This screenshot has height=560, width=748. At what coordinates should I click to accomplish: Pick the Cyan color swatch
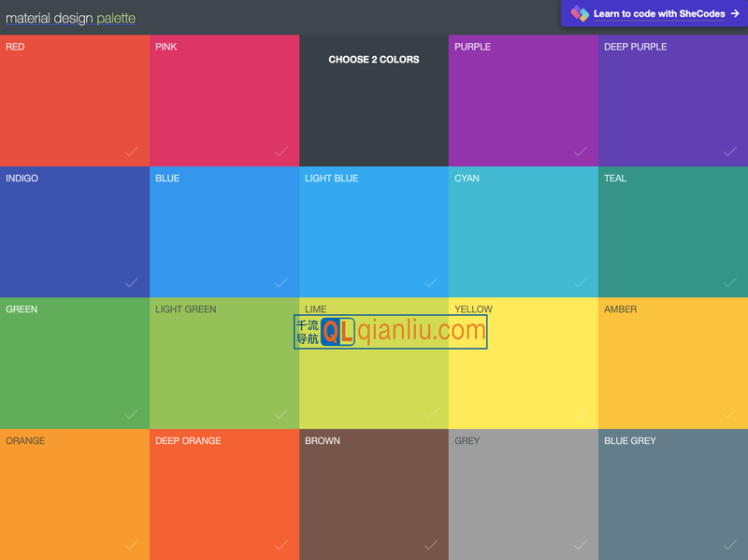tap(524, 232)
